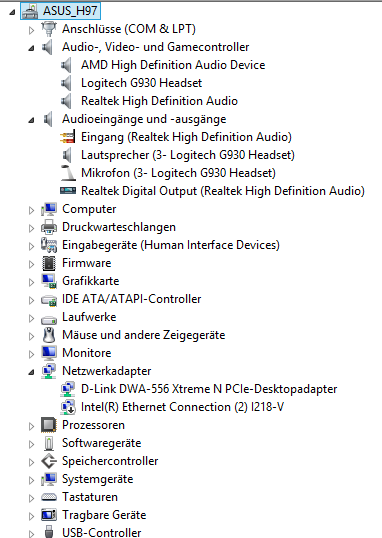The image size is (382, 538).
Task: Expand the Systemgeräte category
Action: click(x=31, y=480)
